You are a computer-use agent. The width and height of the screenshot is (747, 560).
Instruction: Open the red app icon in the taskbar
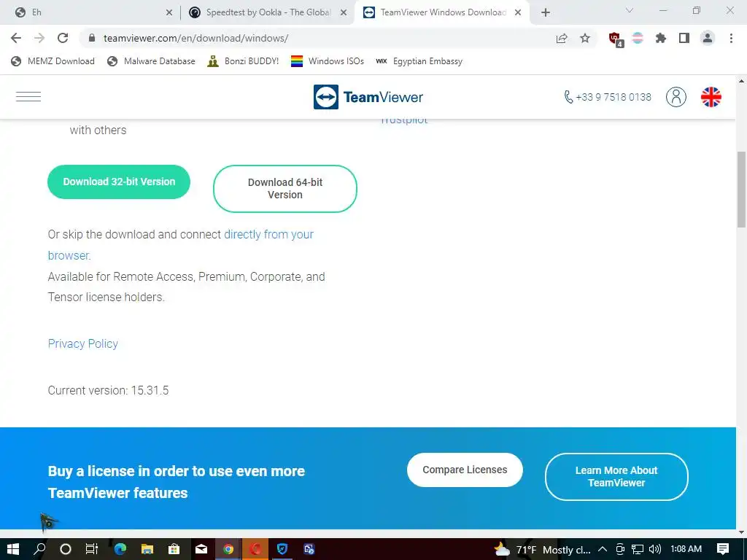(255, 549)
